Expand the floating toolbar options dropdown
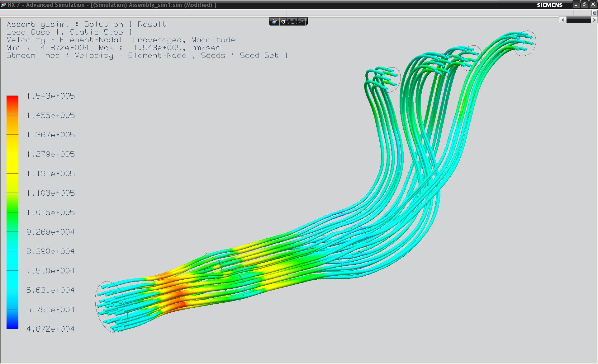The height and width of the screenshot is (364, 598). [302, 22]
